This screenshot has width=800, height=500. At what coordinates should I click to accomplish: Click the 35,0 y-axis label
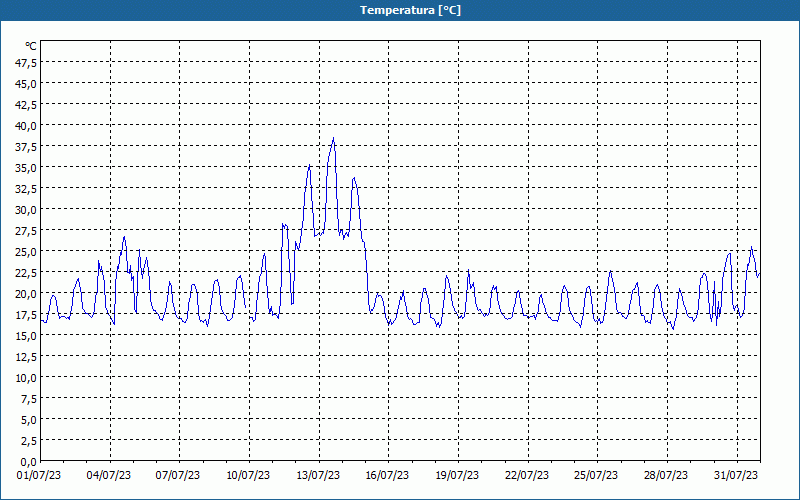(27, 168)
